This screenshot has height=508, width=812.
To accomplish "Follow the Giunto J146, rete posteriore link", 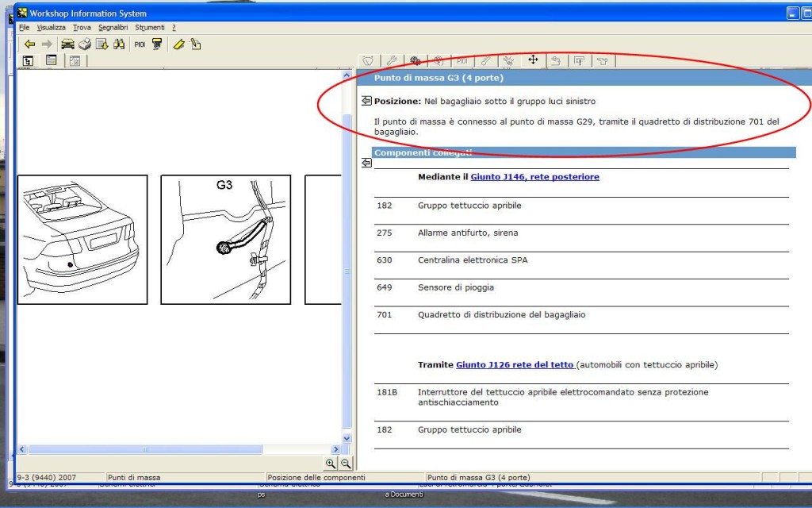I will pyautogui.click(x=534, y=177).
